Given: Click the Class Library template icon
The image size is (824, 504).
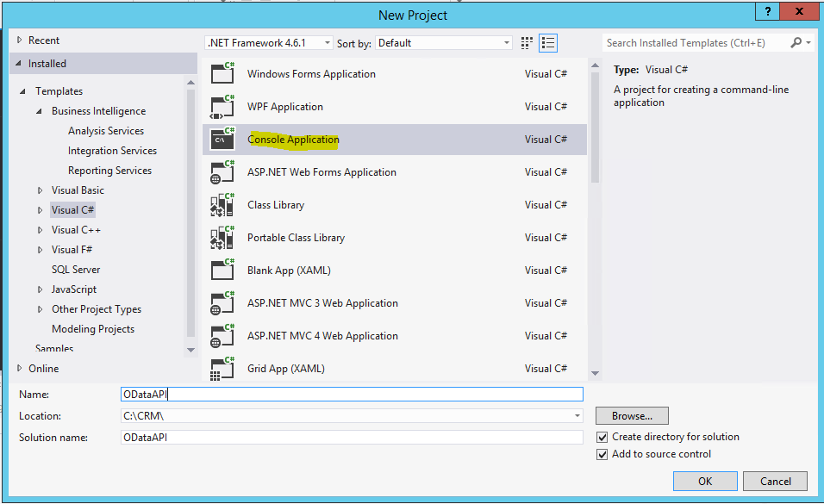Looking at the screenshot, I should pos(222,205).
